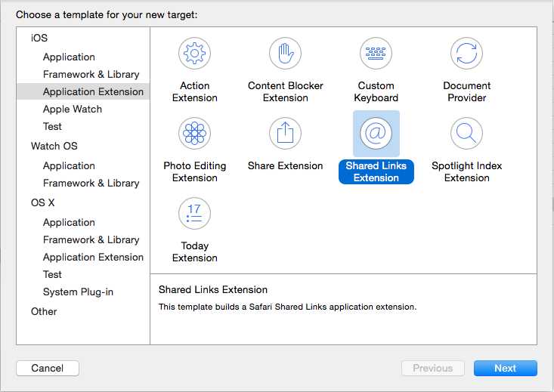This screenshot has width=554, height=392.
Task: Open OS X Application Extension category
Action: click(93, 258)
